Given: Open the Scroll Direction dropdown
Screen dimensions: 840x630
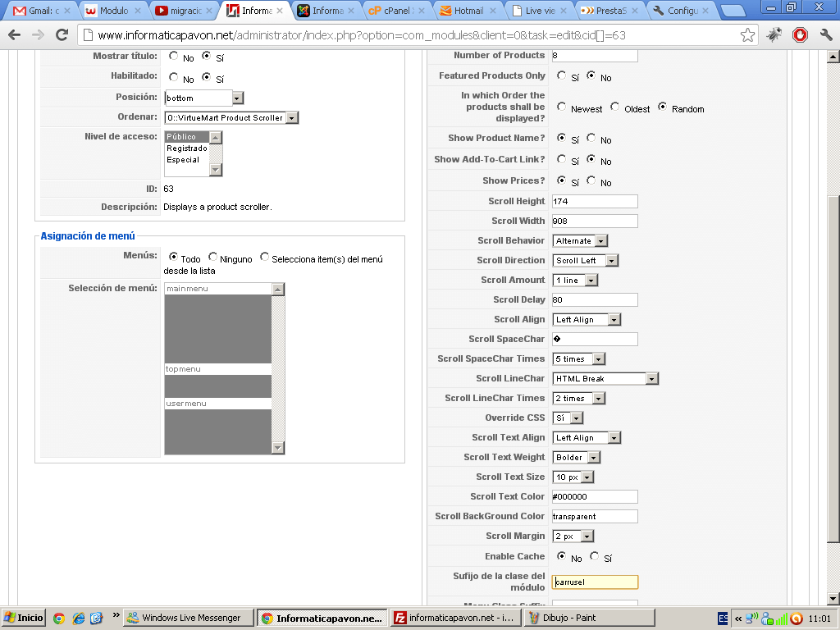Looking at the screenshot, I should pos(585,260).
